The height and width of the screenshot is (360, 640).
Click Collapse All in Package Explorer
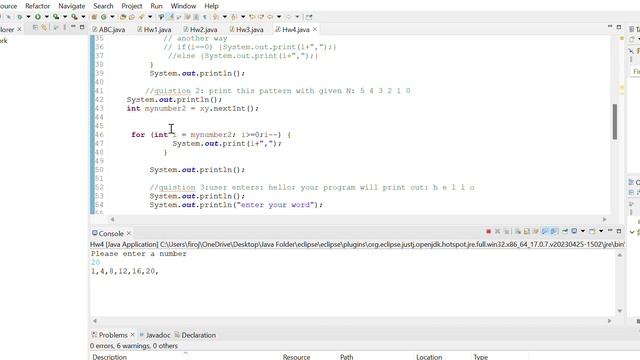pyautogui.click(x=36, y=27)
